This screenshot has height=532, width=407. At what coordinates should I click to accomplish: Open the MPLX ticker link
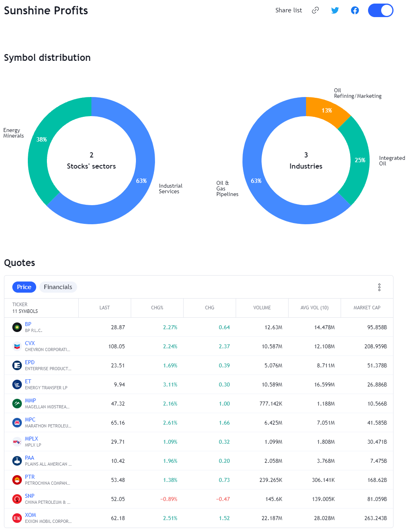32,439
